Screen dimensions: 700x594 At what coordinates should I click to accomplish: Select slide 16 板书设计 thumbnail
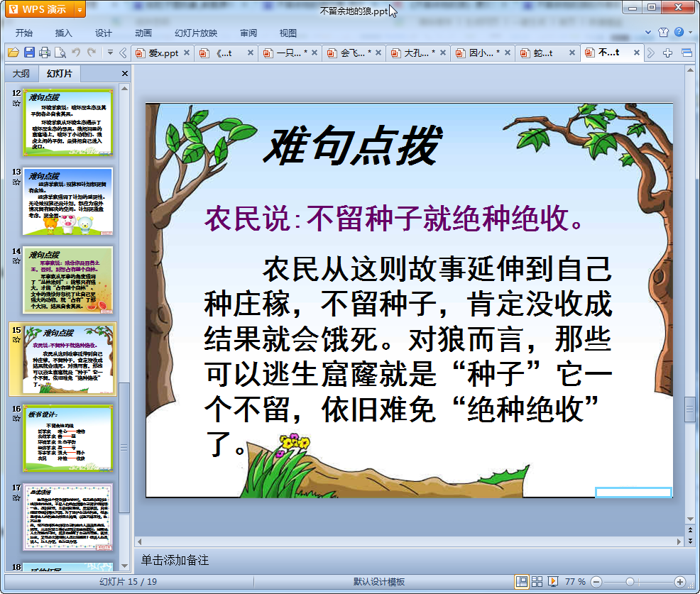tap(68, 438)
